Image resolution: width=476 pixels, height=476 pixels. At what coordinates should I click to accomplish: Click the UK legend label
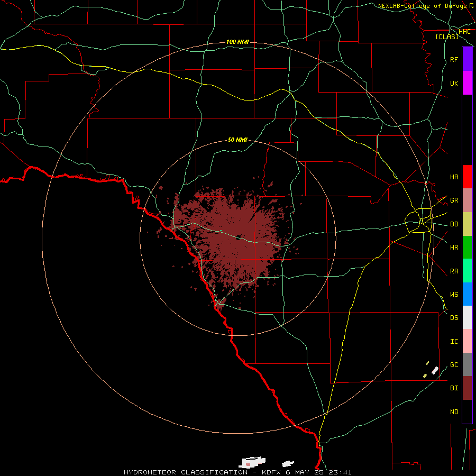(x=454, y=83)
